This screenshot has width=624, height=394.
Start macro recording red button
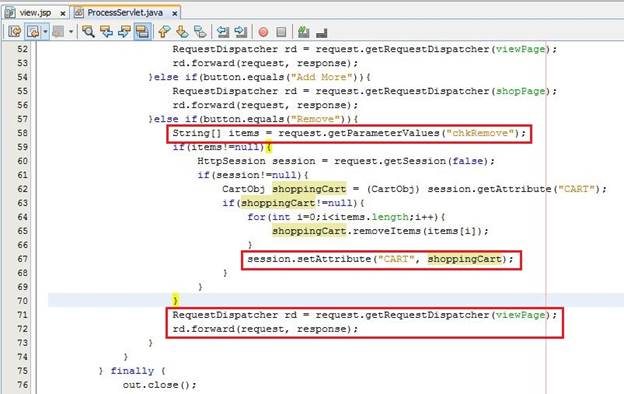coord(263,32)
